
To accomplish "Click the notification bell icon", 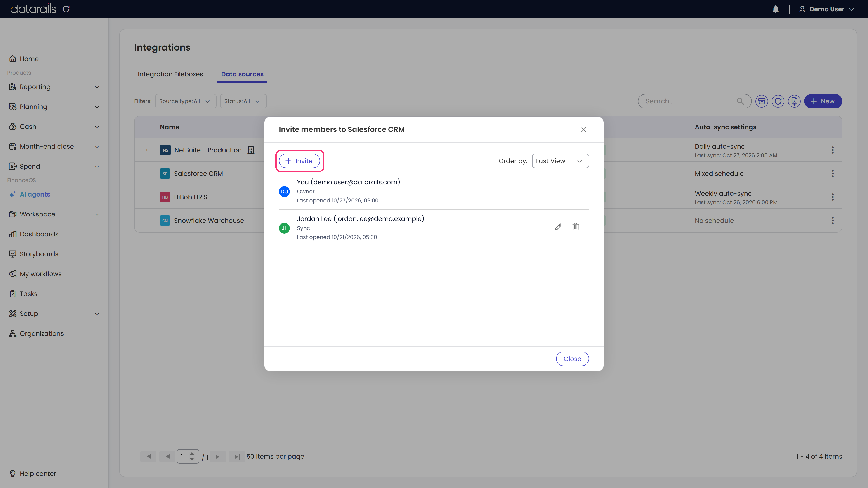I will click(x=775, y=9).
